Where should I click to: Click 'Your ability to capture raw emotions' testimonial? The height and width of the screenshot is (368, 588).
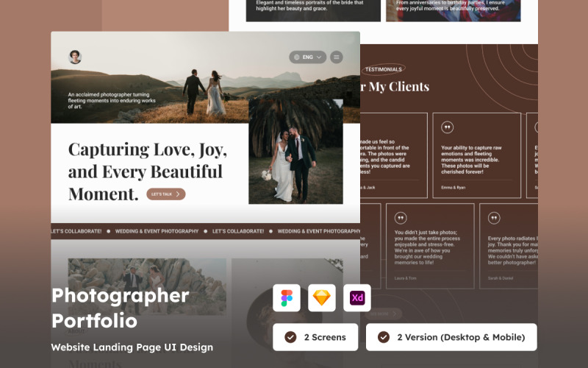tap(471, 160)
